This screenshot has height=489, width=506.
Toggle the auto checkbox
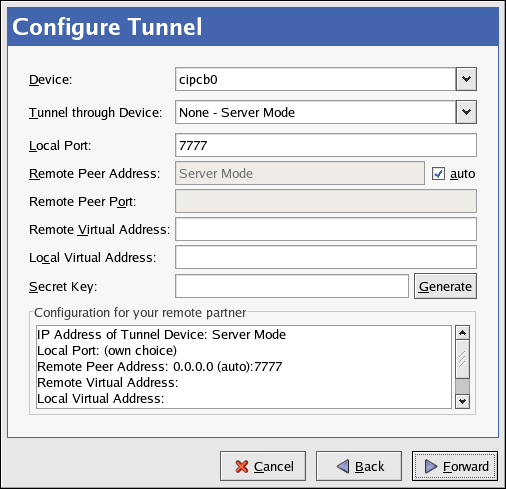tap(438, 174)
